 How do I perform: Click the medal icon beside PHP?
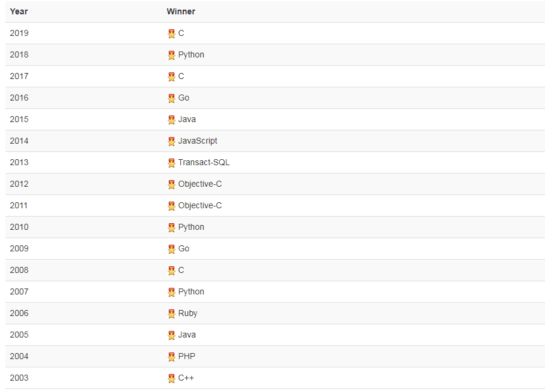[171, 357]
